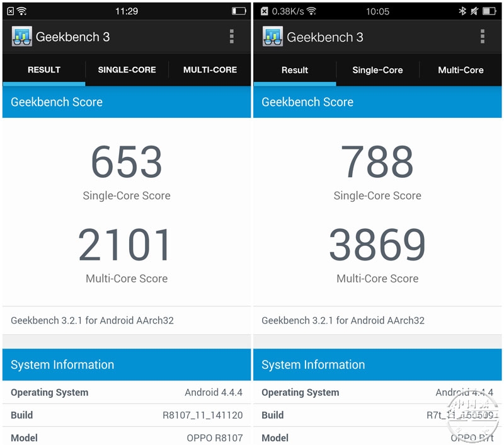The image size is (504, 447).
Task: Switch to MULTI-CORE tab in left screen
Action: click(x=210, y=70)
